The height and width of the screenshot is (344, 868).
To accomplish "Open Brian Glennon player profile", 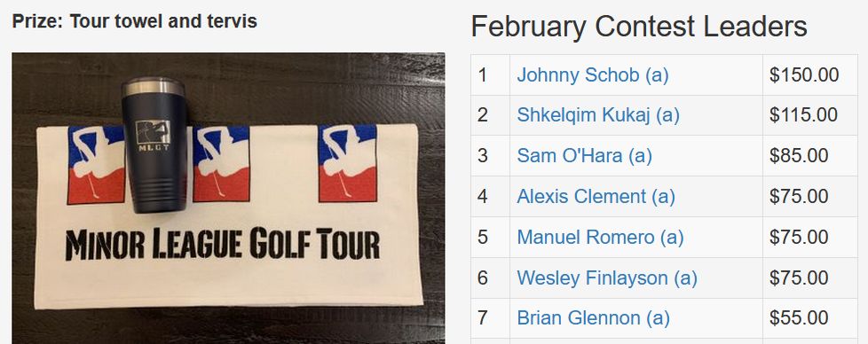I will 593,318.
